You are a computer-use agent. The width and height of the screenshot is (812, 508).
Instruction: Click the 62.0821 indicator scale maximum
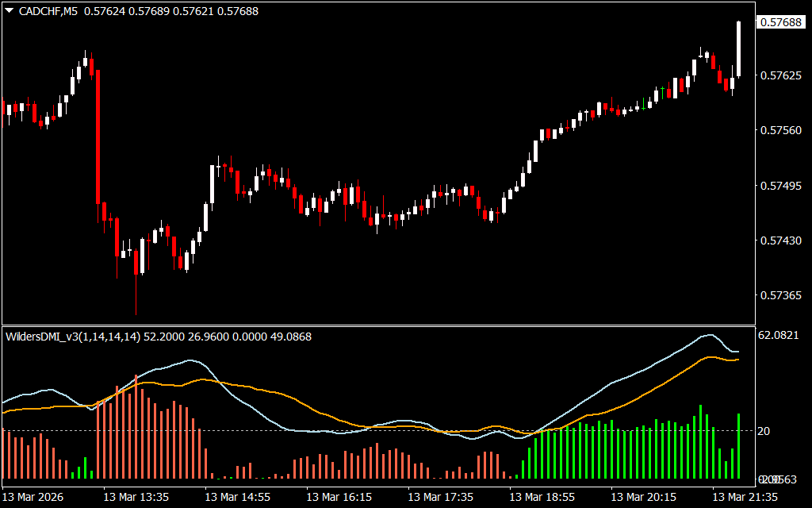click(x=780, y=337)
